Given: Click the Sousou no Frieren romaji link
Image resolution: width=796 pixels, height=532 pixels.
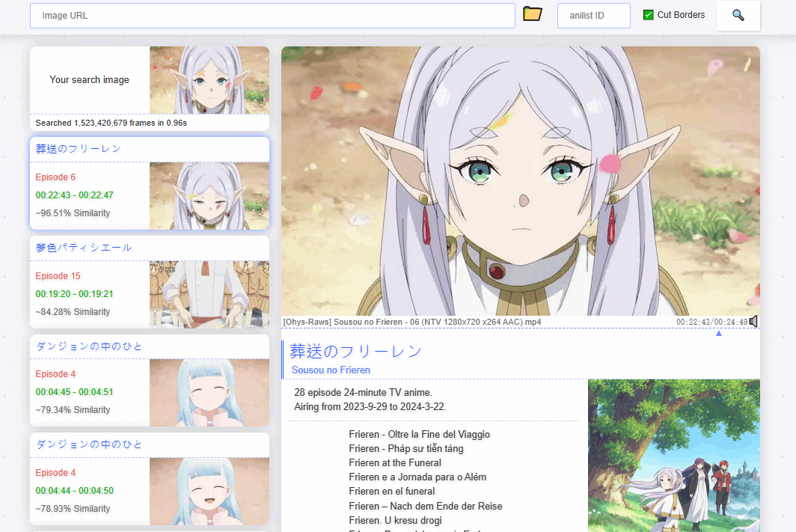Looking at the screenshot, I should coord(331,370).
